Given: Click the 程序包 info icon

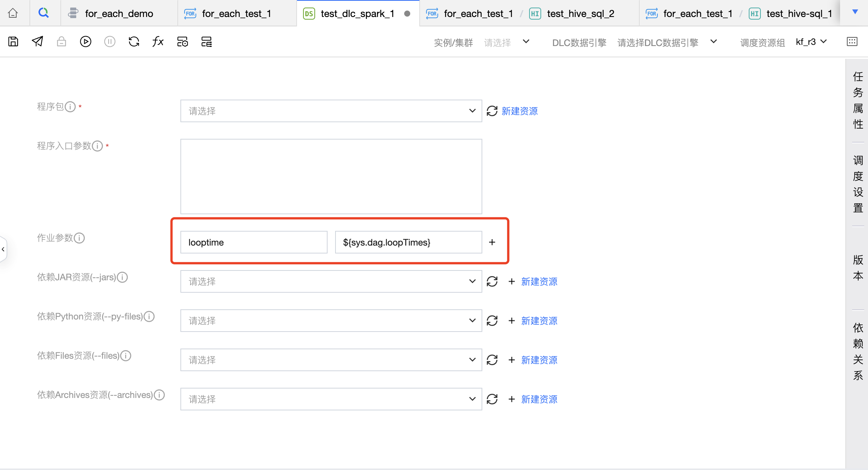Looking at the screenshot, I should pos(70,107).
